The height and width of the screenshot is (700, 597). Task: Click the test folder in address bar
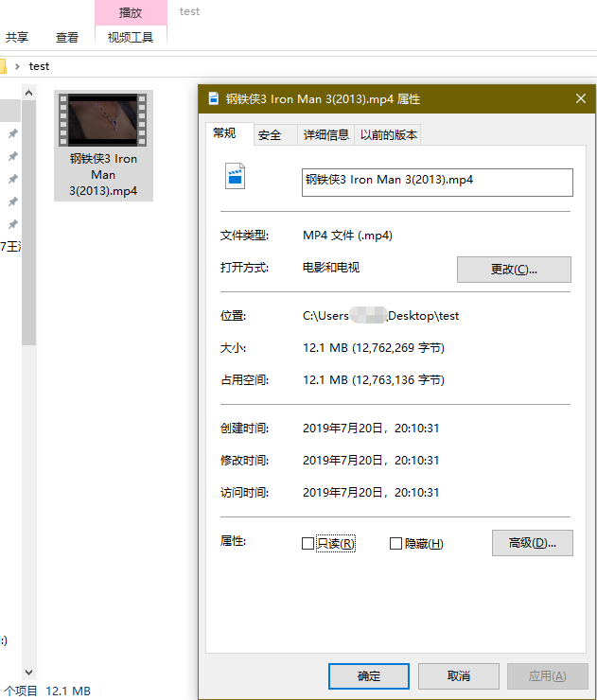point(40,66)
